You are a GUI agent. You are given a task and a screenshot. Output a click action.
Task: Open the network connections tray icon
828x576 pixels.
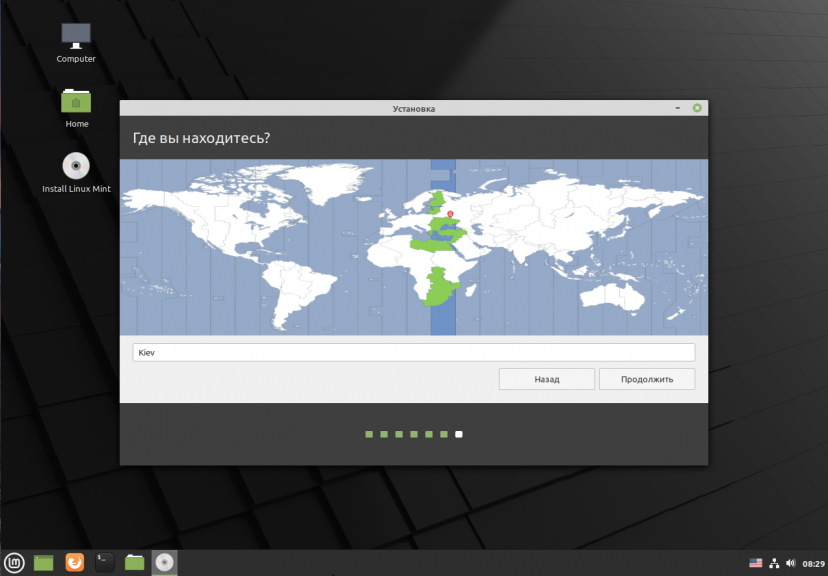coord(774,563)
